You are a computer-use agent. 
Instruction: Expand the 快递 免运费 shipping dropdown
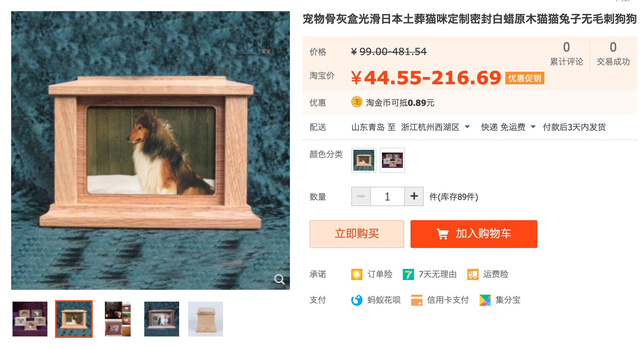533,127
